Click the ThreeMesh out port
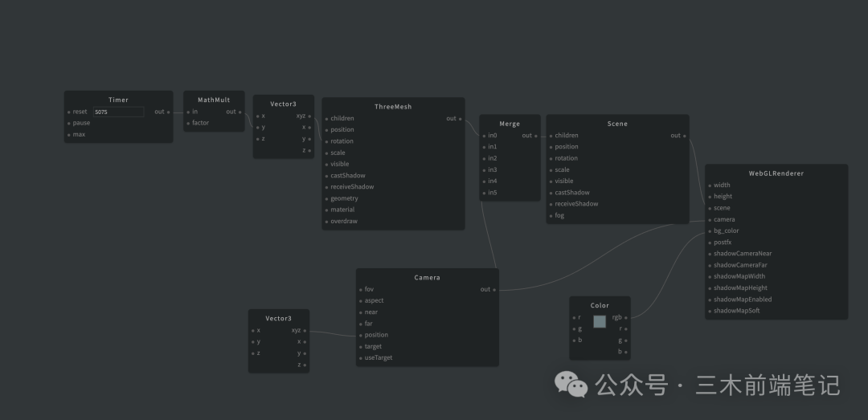 460,119
